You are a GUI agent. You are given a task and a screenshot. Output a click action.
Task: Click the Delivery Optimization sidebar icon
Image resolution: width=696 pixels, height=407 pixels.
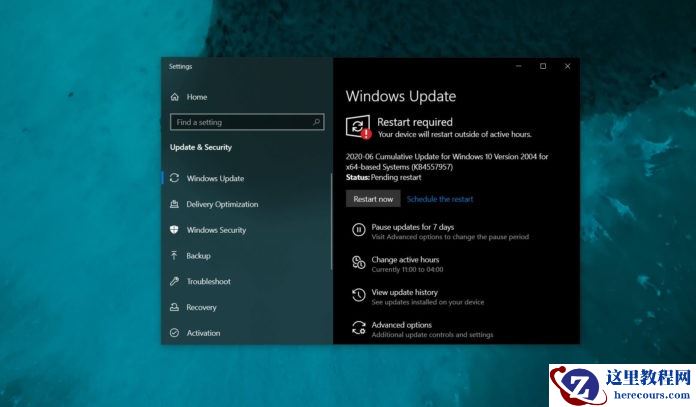(174, 204)
